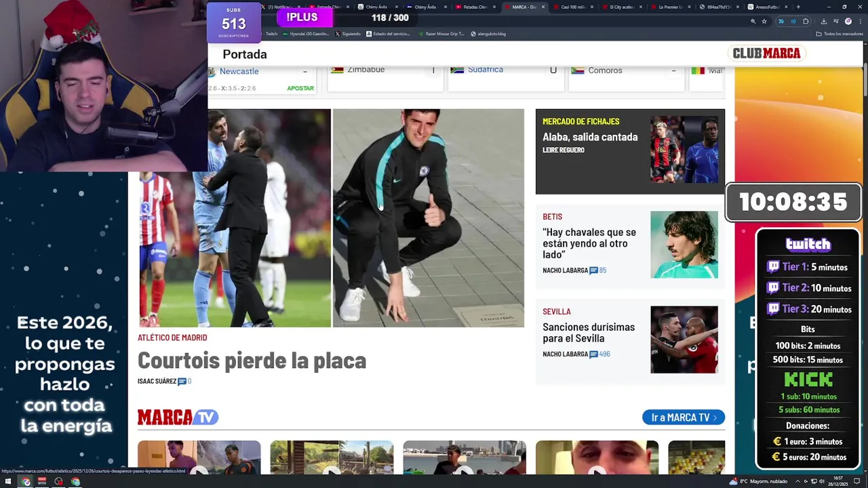
Task: Open the Sevilla article thumbnail
Action: 684,340
